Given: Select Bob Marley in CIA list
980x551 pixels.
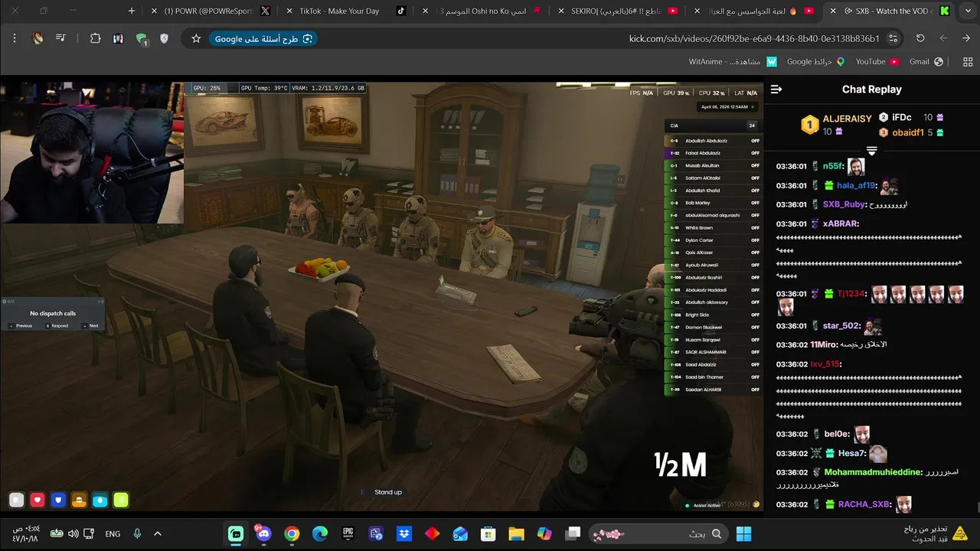Looking at the screenshot, I should click(x=714, y=203).
